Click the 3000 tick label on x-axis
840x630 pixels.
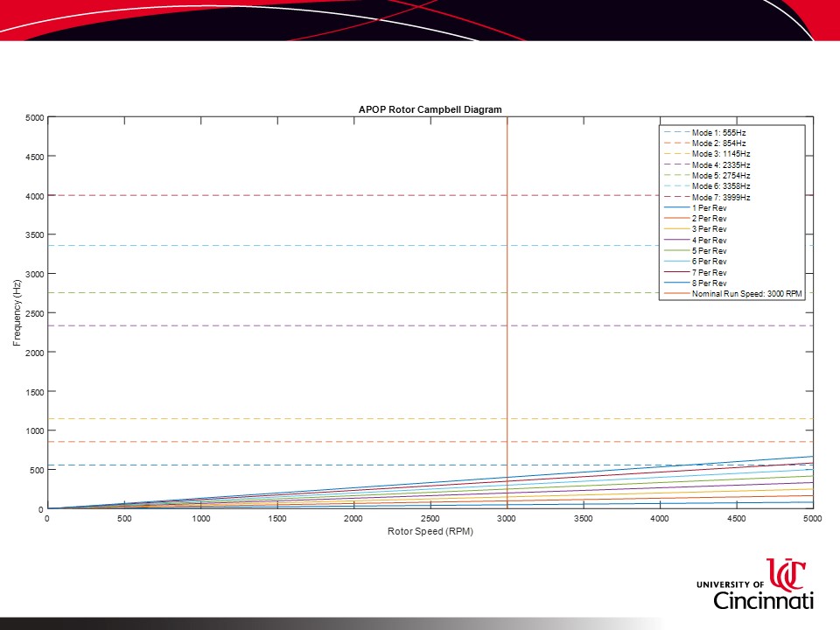(507, 519)
